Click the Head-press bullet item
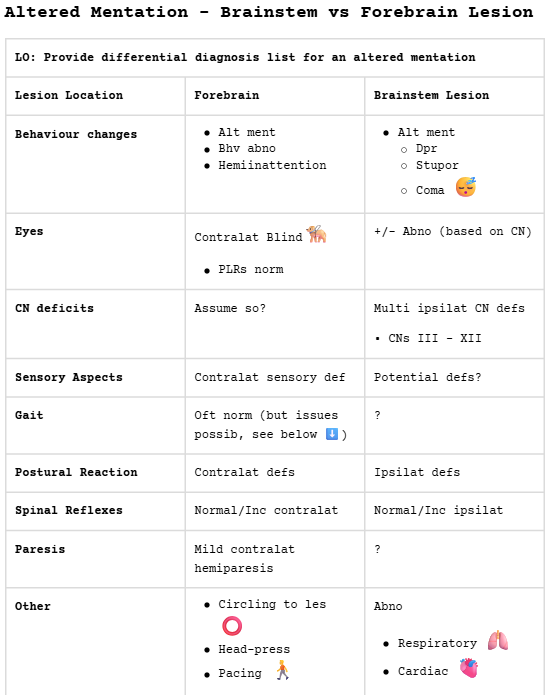Screen dimensions: 553x695 pyautogui.click(x=254, y=649)
